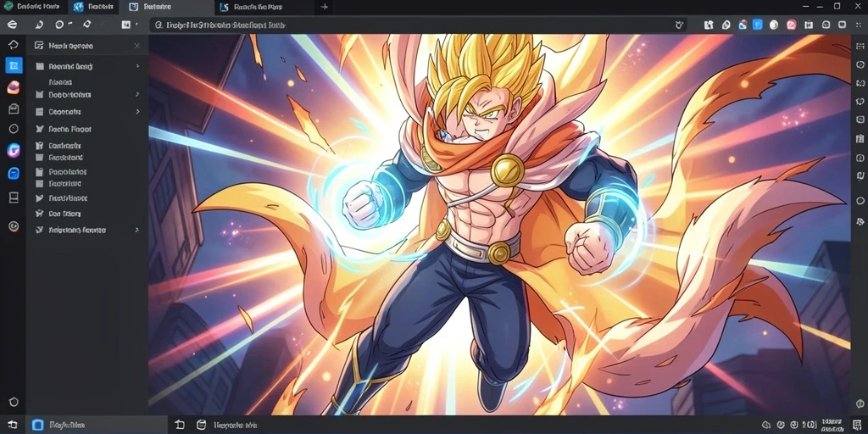Open the small dropdown arrow beside the white square icon
The height and width of the screenshot is (434, 868).
pos(136,25)
